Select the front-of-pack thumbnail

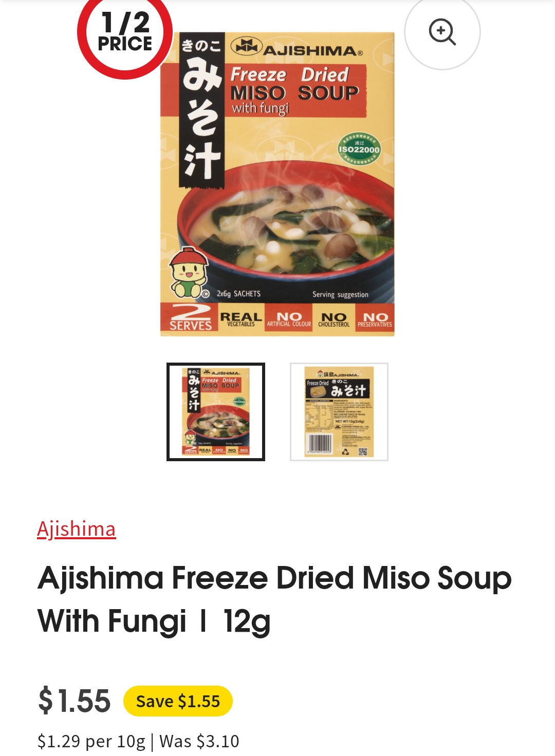pyautogui.click(x=216, y=412)
